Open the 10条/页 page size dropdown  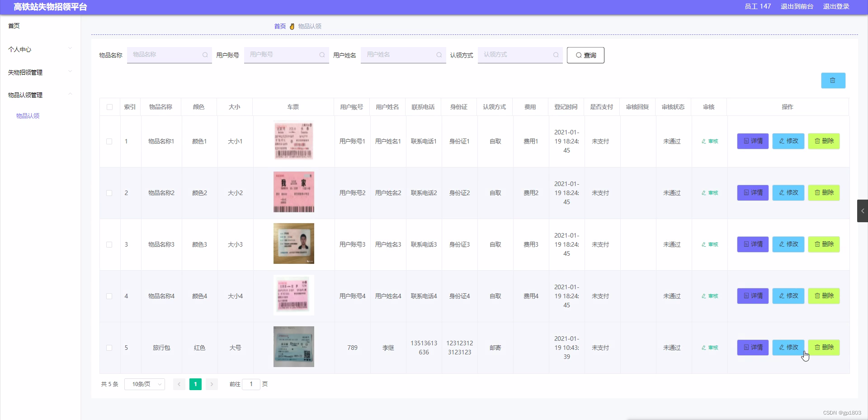click(x=145, y=384)
